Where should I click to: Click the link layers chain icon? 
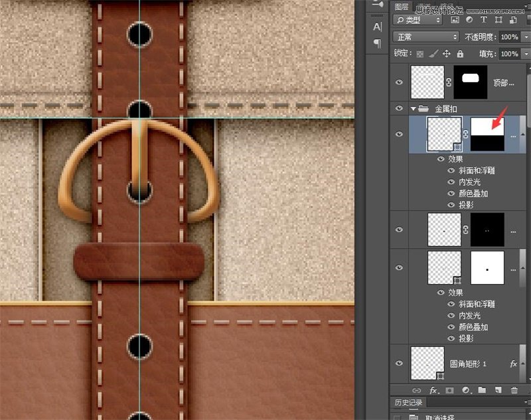tap(417, 390)
